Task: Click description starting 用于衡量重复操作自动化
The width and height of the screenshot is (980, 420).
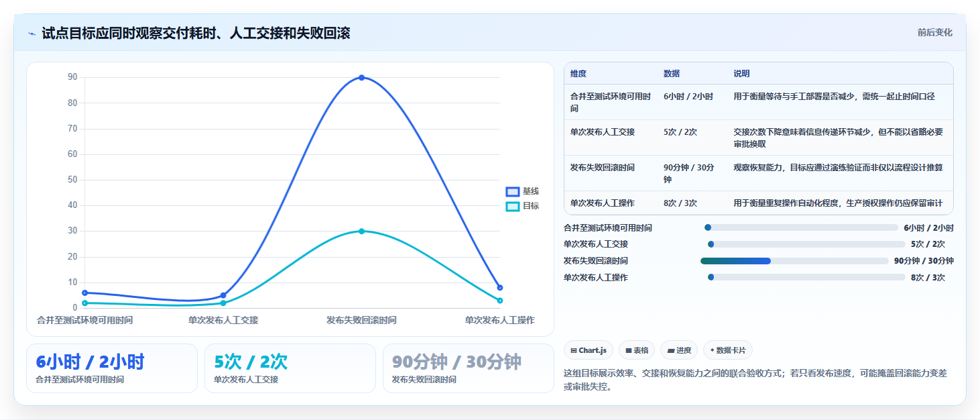Action: tap(839, 203)
